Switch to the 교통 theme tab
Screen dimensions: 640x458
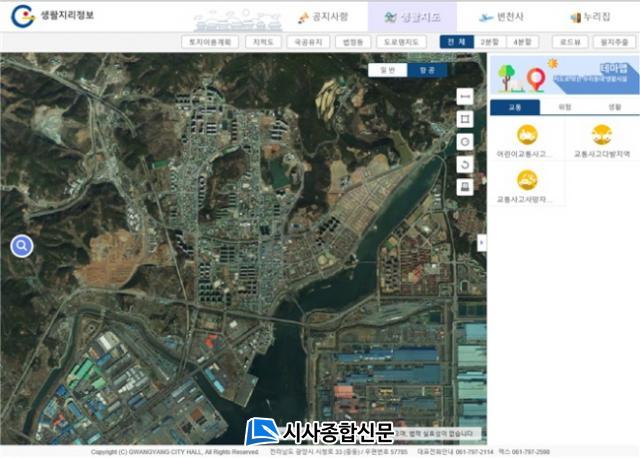coord(515,107)
